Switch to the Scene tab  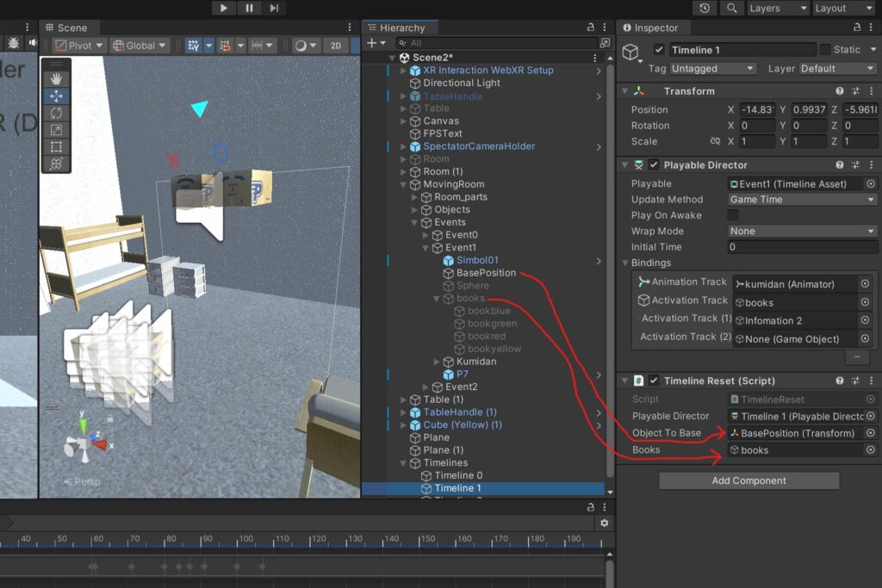pyautogui.click(x=67, y=28)
